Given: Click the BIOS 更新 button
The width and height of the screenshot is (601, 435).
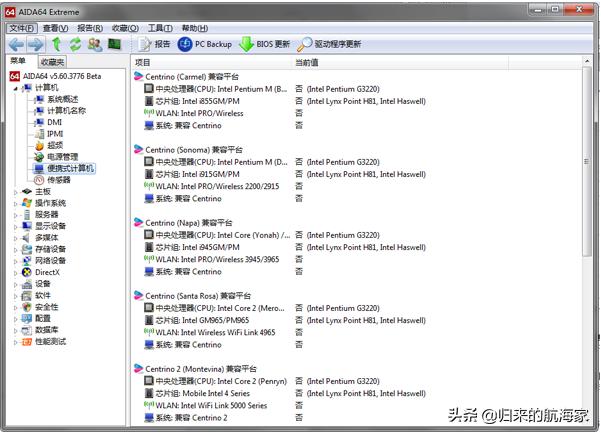Looking at the screenshot, I should (264, 44).
